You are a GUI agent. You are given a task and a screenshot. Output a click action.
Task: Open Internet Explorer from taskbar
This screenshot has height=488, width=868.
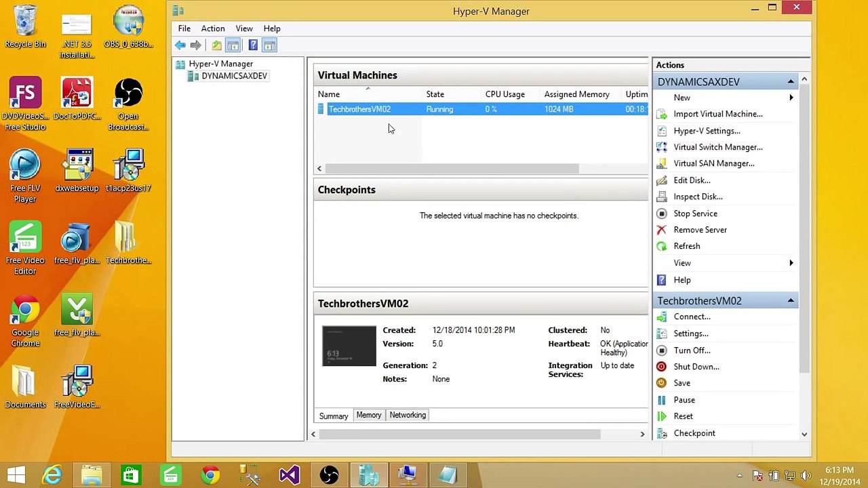tap(52, 475)
